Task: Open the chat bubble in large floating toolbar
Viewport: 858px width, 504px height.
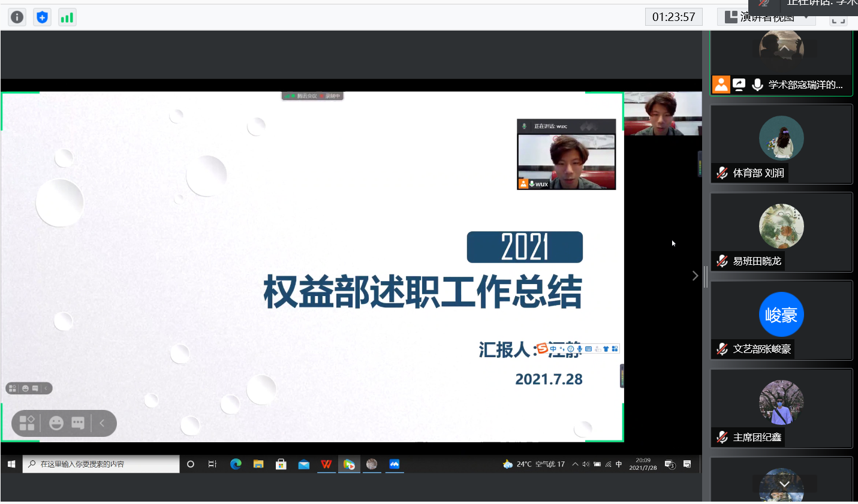Action: (x=78, y=423)
